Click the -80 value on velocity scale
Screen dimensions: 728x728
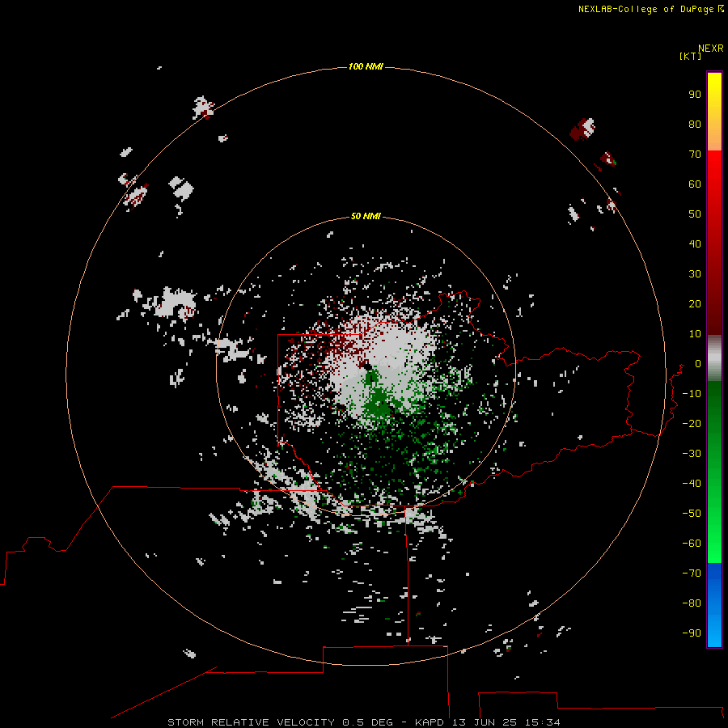[x=692, y=603]
